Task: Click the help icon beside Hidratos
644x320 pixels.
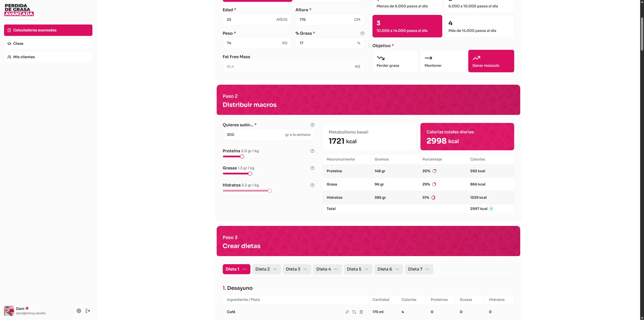Action: click(x=312, y=185)
